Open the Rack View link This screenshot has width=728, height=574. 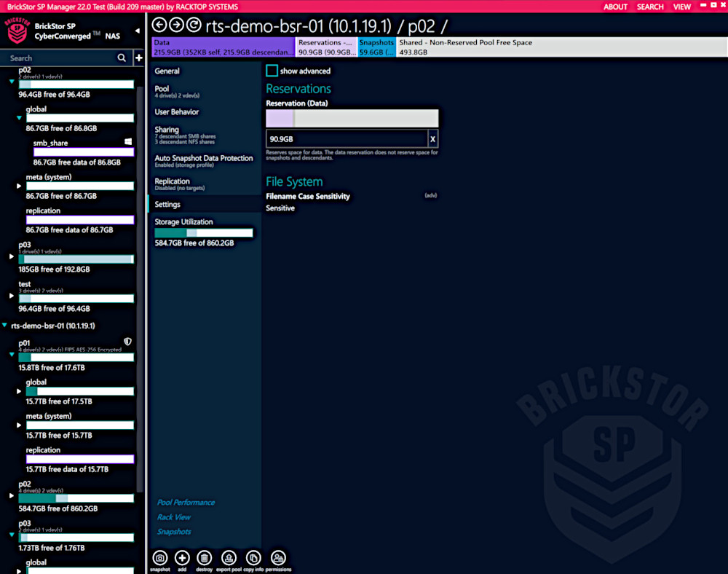pyautogui.click(x=173, y=516)
